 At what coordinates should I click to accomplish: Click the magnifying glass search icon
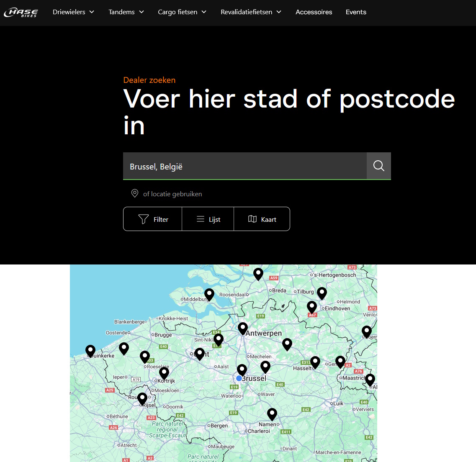coord(378,166)
